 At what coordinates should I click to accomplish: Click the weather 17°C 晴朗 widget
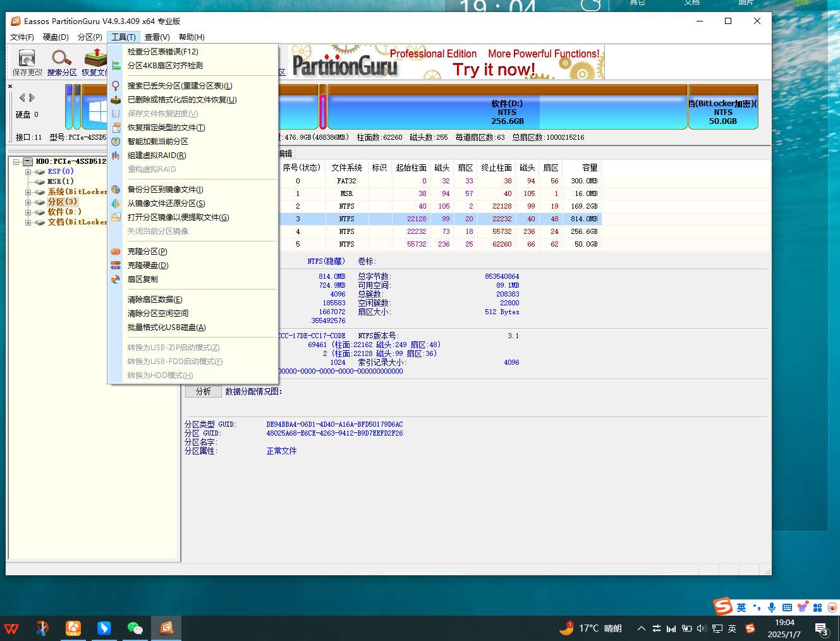pos(591,628)
